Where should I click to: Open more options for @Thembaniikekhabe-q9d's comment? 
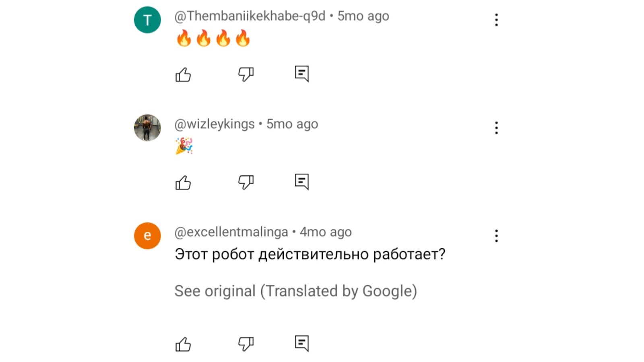[496, 20]
